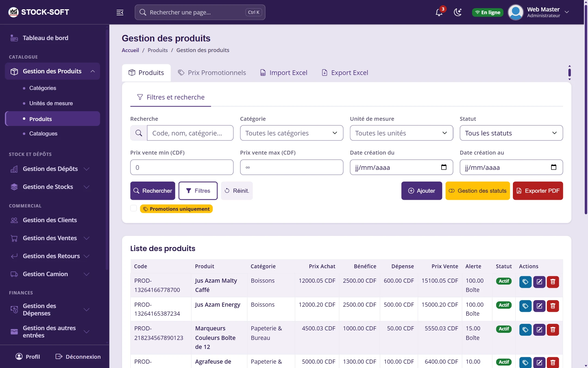Click the Promotions uniquement yellow badge
This screenshot has height=368, width=588.
(x=176, y=209)
